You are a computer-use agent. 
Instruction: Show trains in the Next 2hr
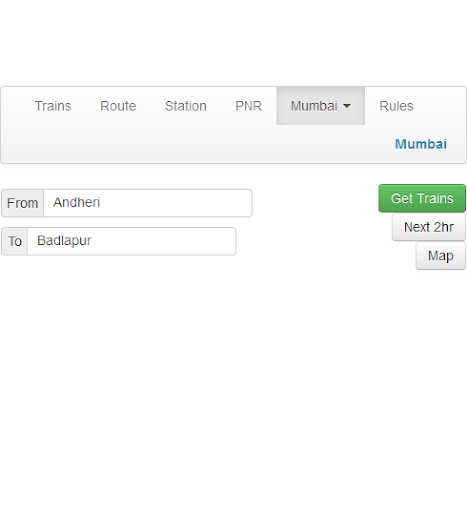tap(429, 227)
